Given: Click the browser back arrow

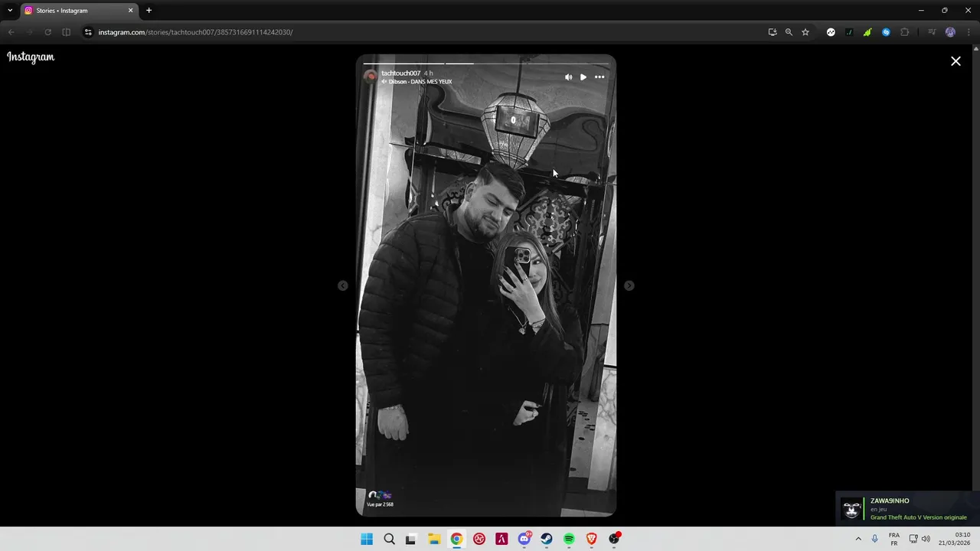Looking at the screenshot, I should 11,32.
